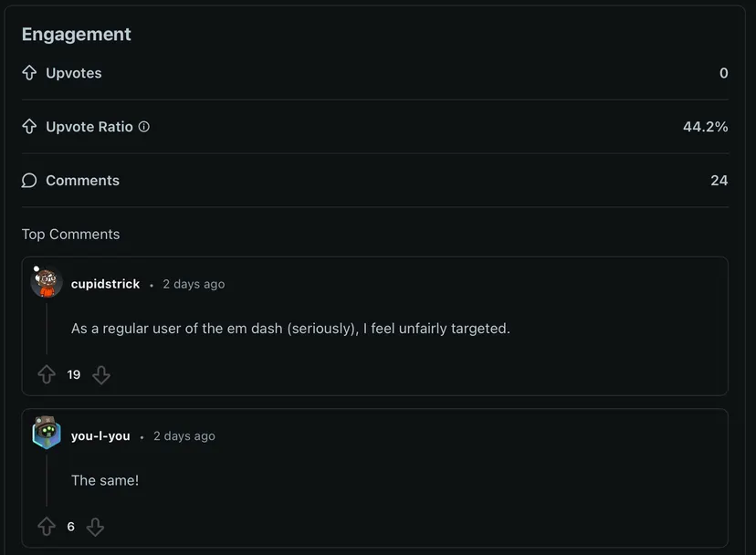Viewport: 756px width, 555px height.
Task: Open the cupidstrick username profile link
Action: tap(105, 284)
